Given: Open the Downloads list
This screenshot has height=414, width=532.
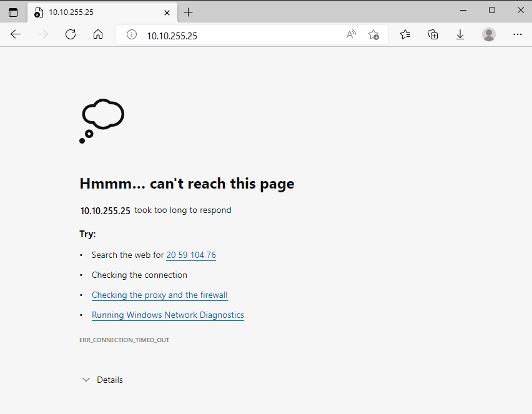Looking at the screenshot, I should 460,34.
